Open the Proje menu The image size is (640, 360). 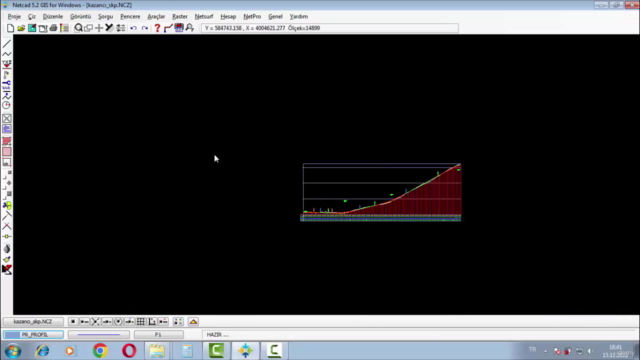pyautogui.click(x=14, y=16)
